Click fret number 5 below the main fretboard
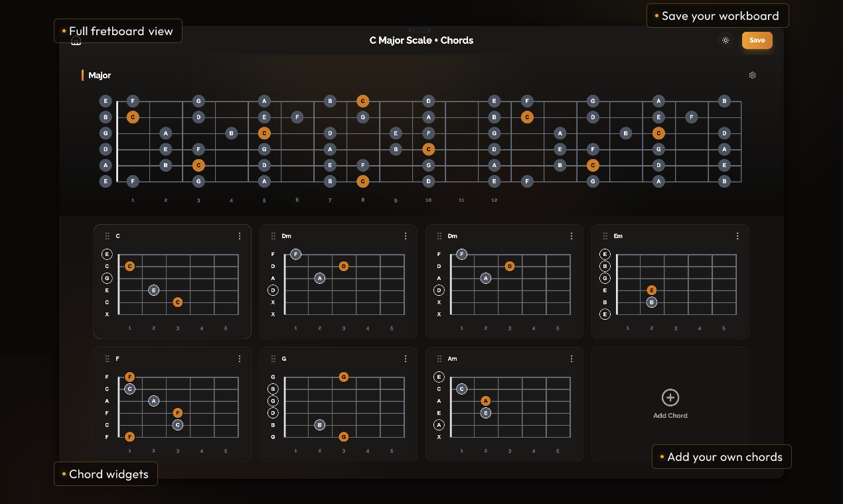Viewport: 843px width, 504px height. coord(264,200)
